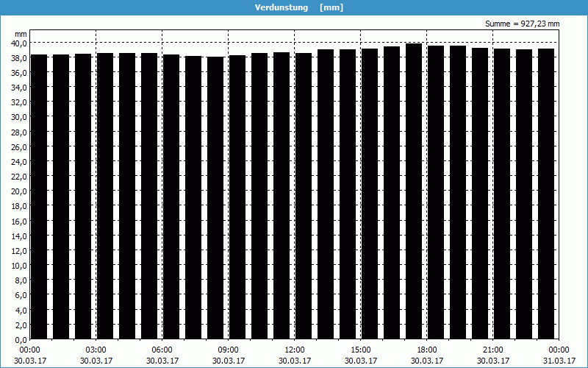Select the first bar starting at 00:00 30.03.17
Viewport: 588px width, 368px height.
pos(39,197)
